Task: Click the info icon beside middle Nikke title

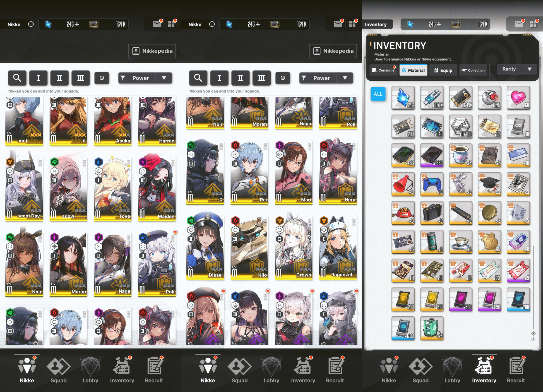Action: coord(212,24)
